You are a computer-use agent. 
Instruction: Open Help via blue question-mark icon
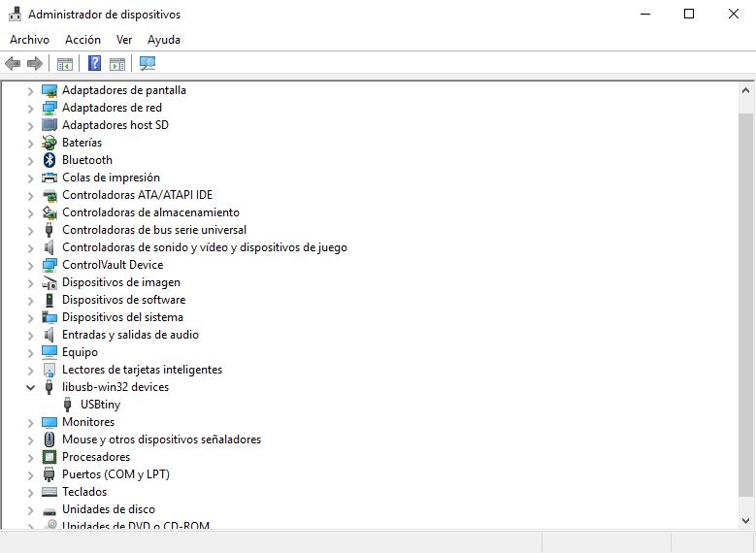tap(94, 63)
